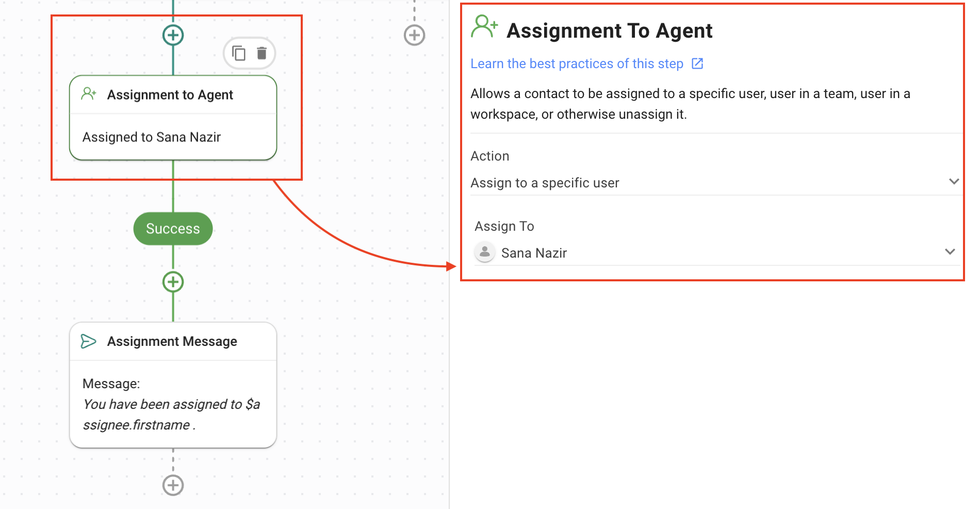Click the large add-user icon in the panel header
Screen dimensions: 980x509
pyautogui.click(x=484, y=27)
